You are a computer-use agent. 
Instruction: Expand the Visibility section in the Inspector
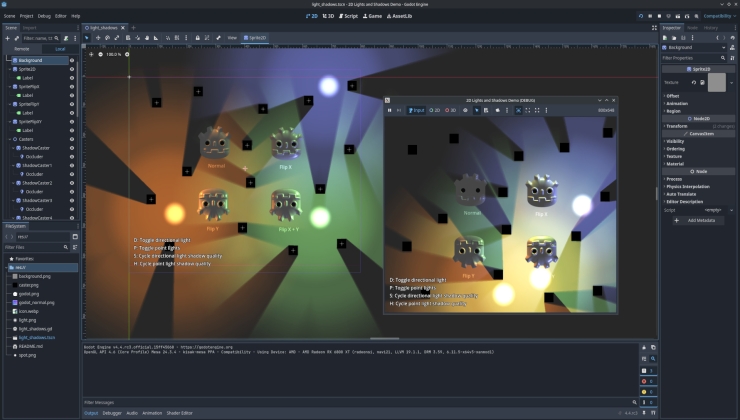click(676, 141)
